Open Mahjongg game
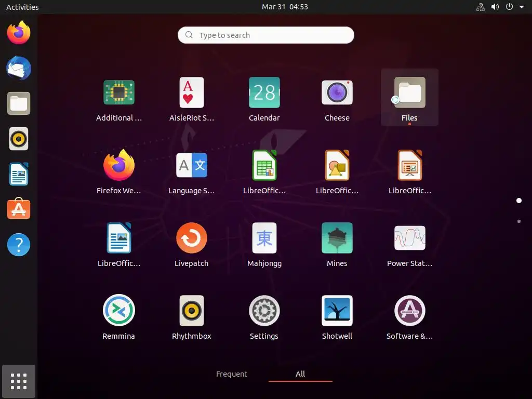Image resolution: width=532 pixels, height=399 pixels. [x=264, y=237]
